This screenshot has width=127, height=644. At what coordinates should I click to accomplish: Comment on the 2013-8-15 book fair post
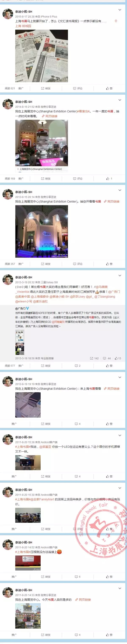[78, 264]
